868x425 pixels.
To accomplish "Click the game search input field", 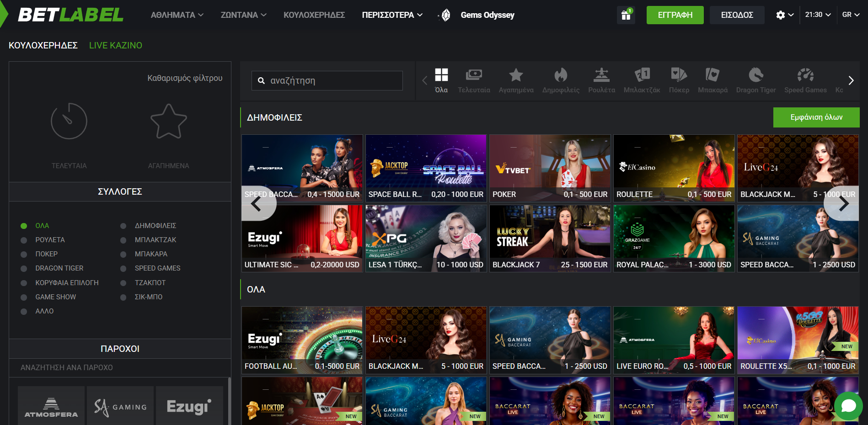I will (x=327, y=80).
